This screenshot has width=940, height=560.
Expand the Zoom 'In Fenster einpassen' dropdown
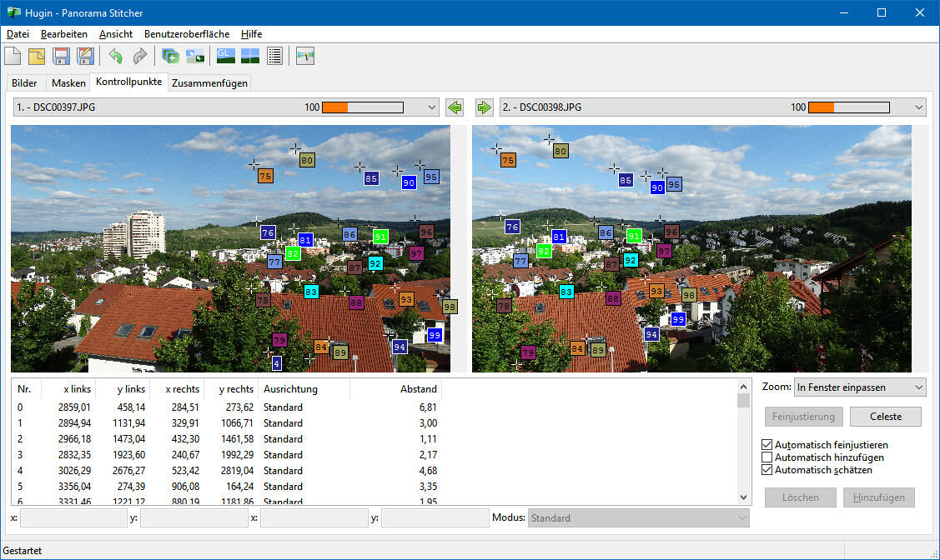pos(918,387)
